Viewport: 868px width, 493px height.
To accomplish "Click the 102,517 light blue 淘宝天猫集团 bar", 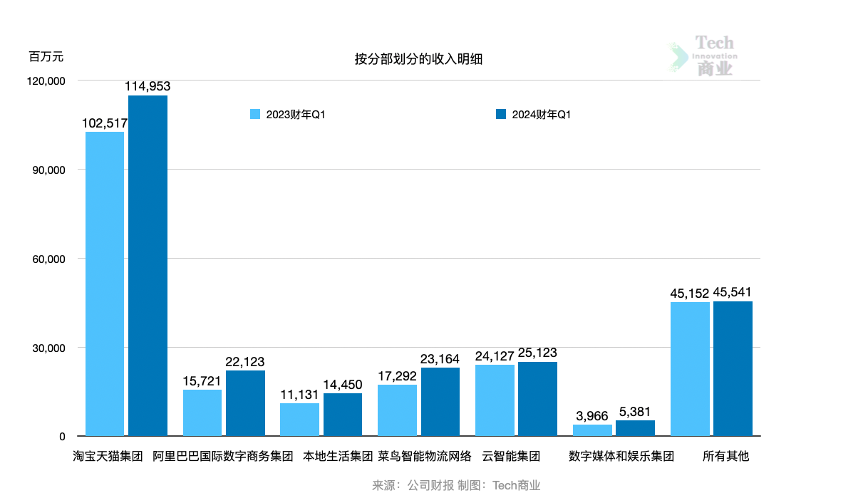I will coord(105,284).
